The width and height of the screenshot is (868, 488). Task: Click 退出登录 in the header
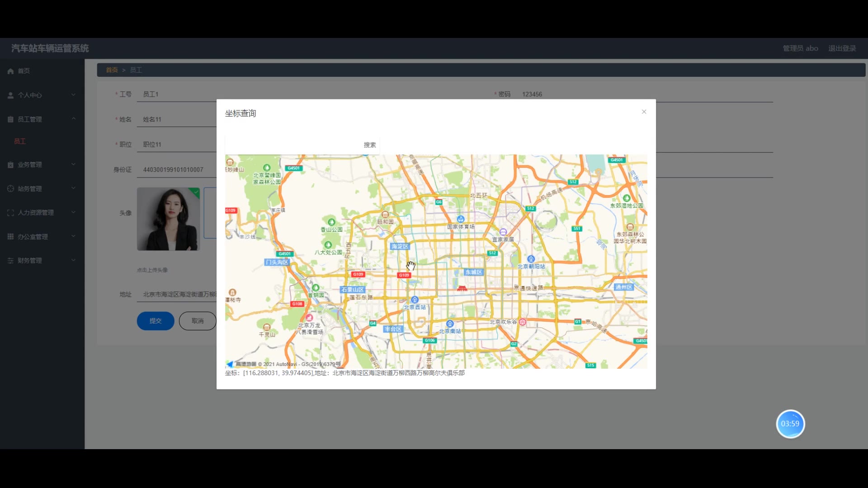[x=842, y=48]
